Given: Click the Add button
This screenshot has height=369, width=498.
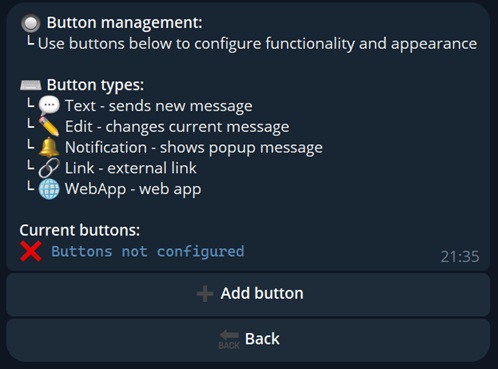Looking at the screenshot, I should [x=248, y=294].
